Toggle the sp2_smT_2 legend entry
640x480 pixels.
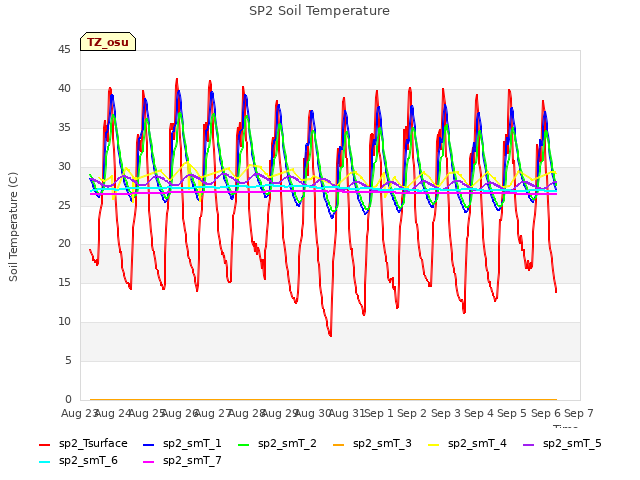tap(278, 444)
